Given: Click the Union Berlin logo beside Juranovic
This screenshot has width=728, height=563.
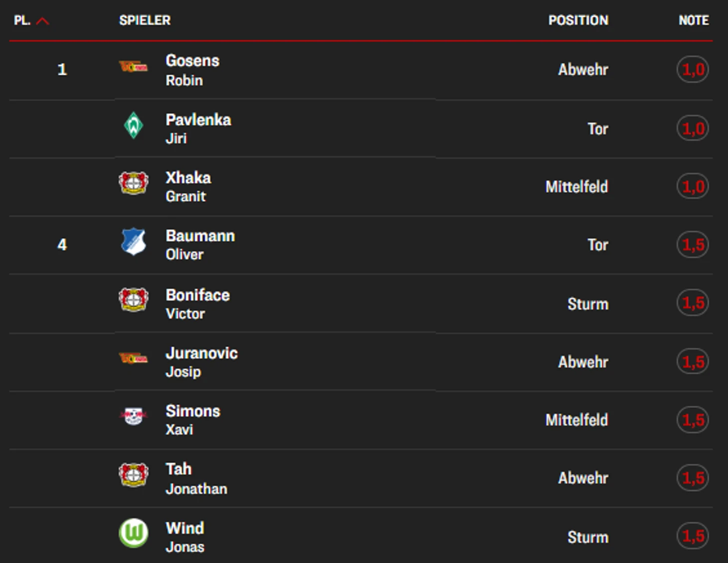Looking at the screenshot, I should pyautogui.click(x=133, y=358).
